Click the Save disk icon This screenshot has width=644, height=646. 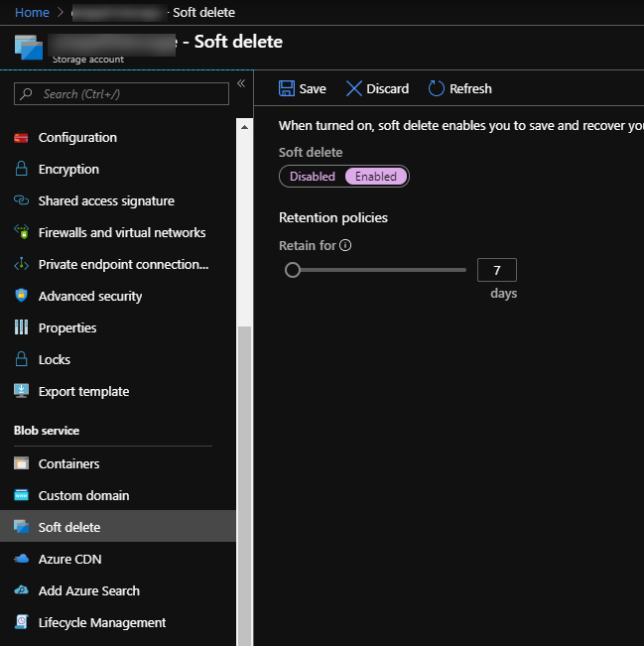pyautogui.click(x=287, y=88)
